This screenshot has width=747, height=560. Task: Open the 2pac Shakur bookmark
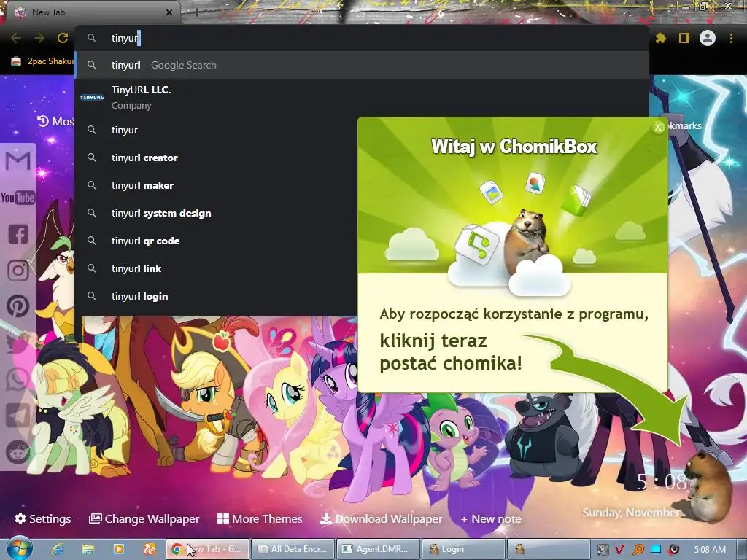coord(43,61)
